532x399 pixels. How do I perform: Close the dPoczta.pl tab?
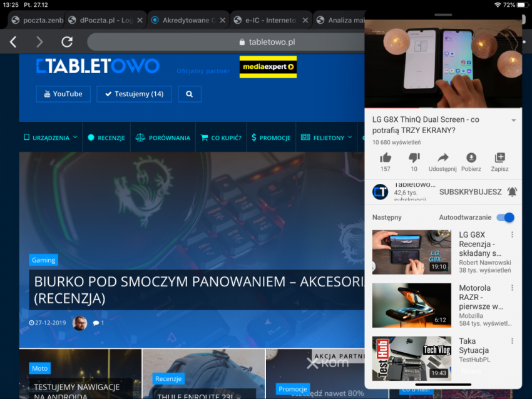(140, 21)
